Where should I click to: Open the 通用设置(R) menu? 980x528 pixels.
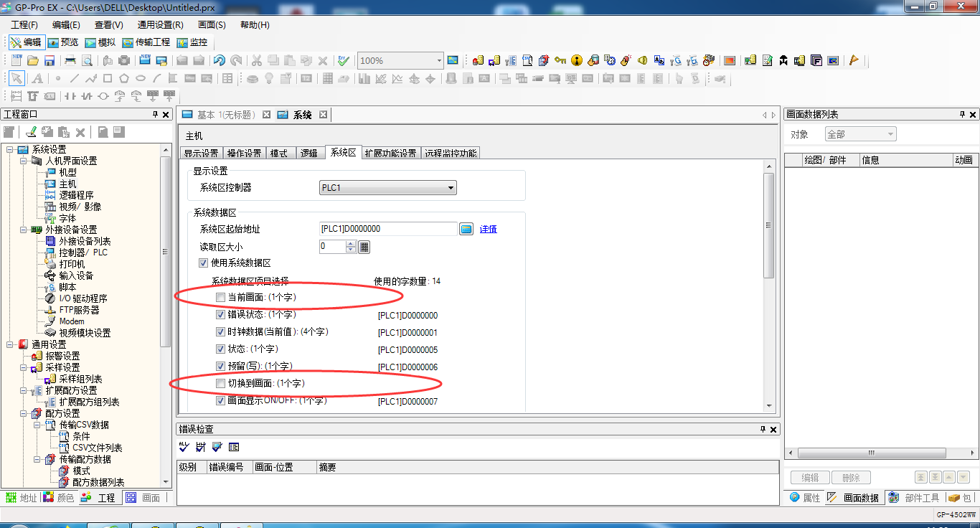(160, 24)
